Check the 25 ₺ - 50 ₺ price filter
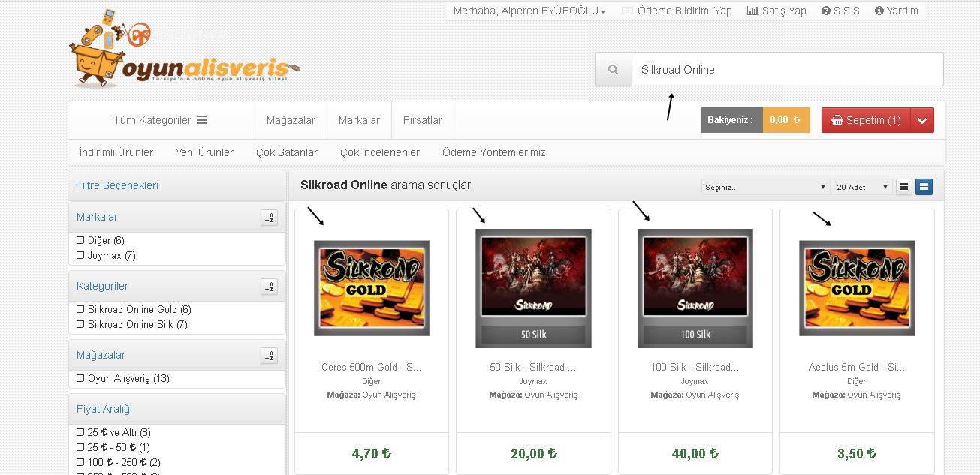The height and width of the screenshot is (475, 980). pos(80,447)
